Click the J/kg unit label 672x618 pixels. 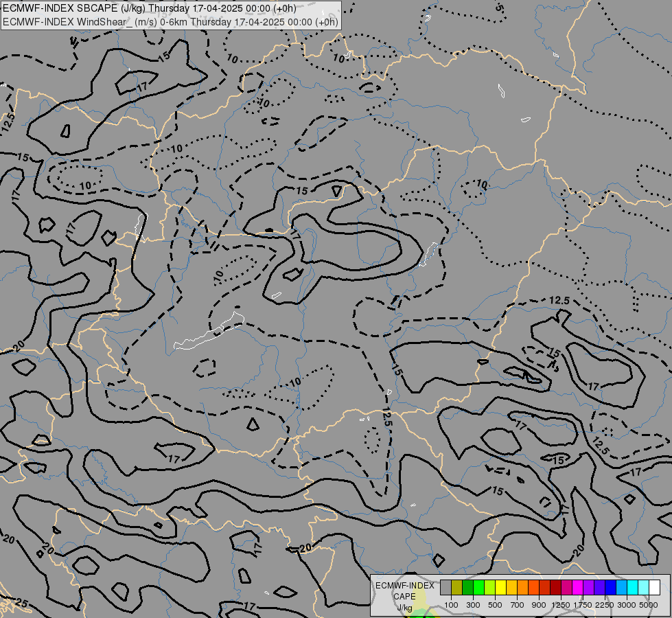click(404, 608)
